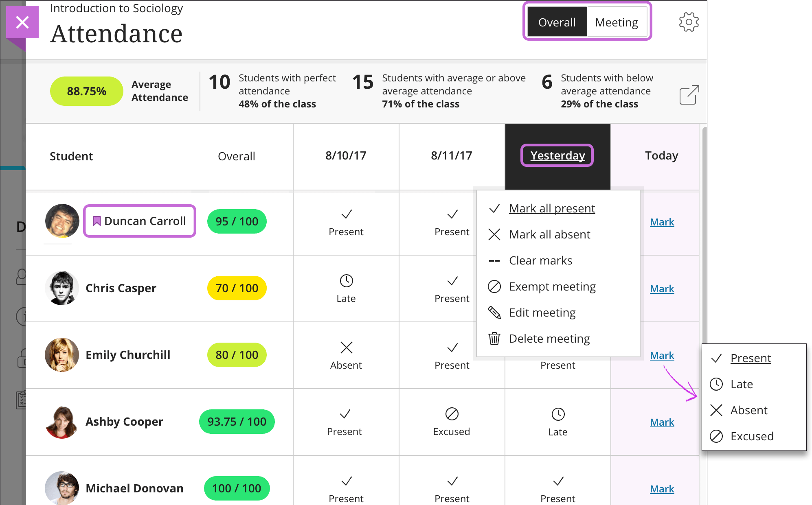The image size is (812, 505).
Task: Select the Edit meeting pencil icon
Action: (x=494, y=312)
